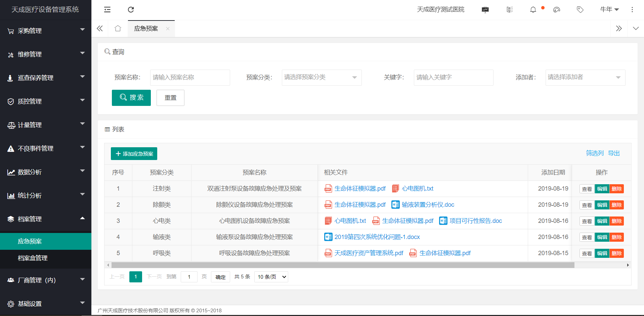Delete the 呼吸类 row via 删除
The width and height of the screenshot is (644, 316).
click(x=617, y=253)
